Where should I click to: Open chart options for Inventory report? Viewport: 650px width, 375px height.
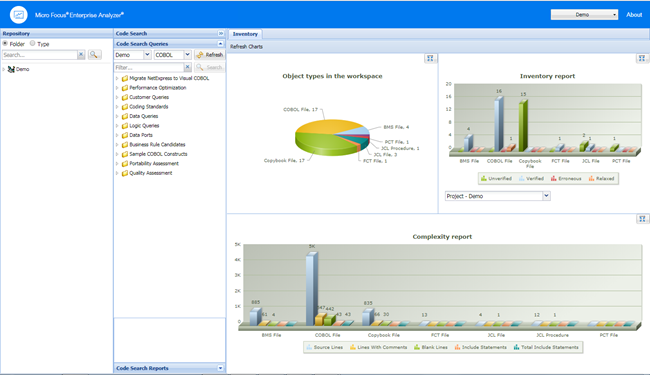tap(642, 58)
